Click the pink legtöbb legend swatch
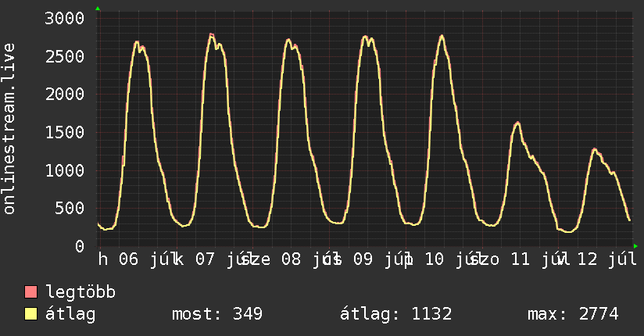The height and width of the screenshot is (336, 644). click(30, 291)
